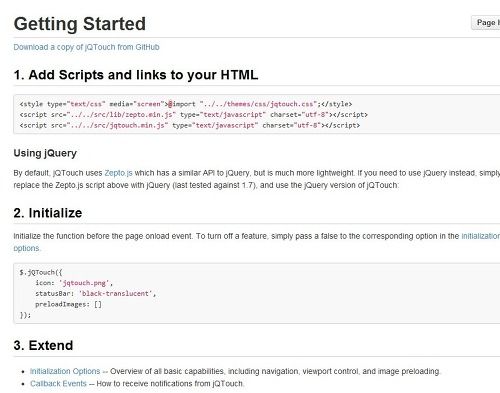Click the paragraph about replacing Zepto.js script
This screenshot has height=393, width=500.
pyautogui.click(x=257, y=179)
